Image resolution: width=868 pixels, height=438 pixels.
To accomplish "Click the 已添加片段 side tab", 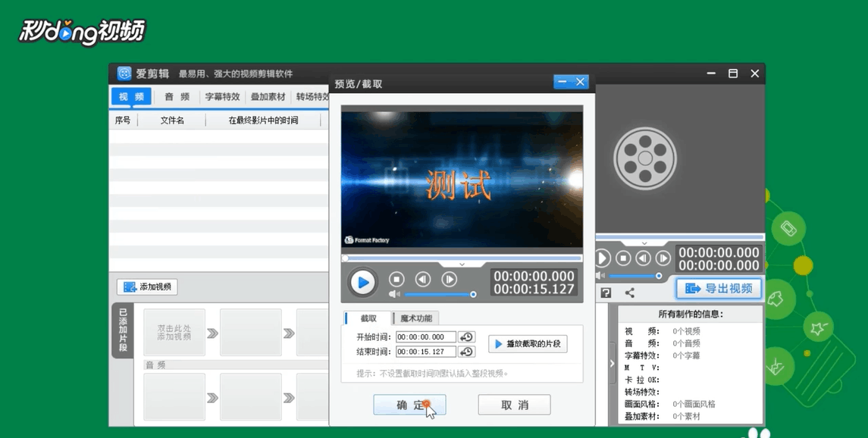I will 123,330.
